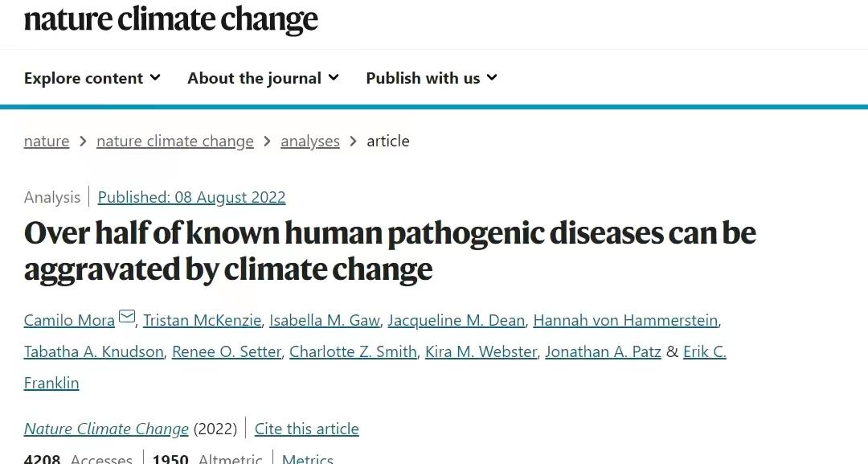Open Cite this article link

click(x=307, y=429)
